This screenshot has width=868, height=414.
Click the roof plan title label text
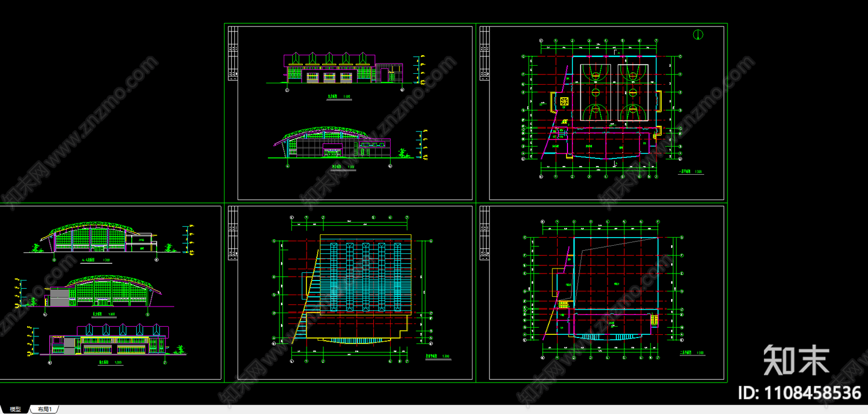[x=437, y=356]
